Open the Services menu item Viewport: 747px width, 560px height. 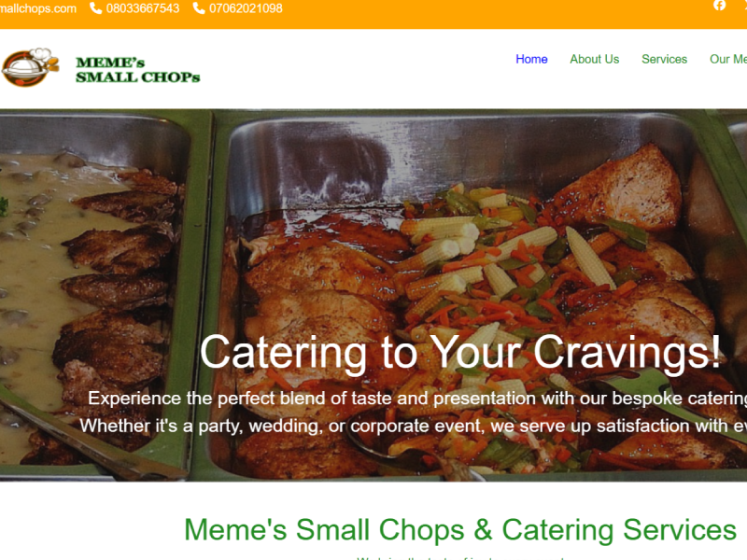tap(664, 59)
